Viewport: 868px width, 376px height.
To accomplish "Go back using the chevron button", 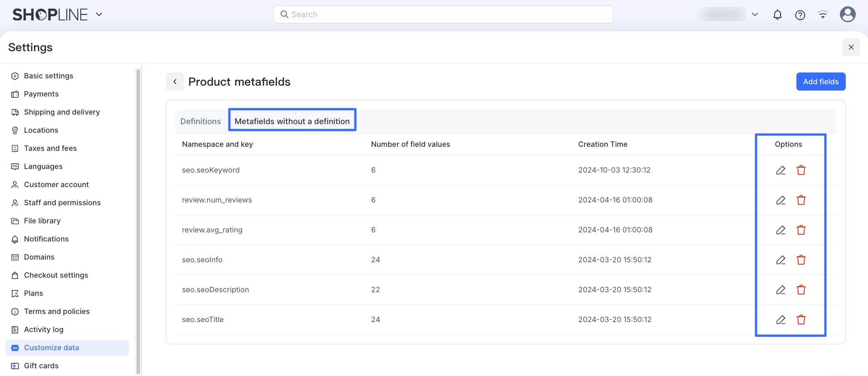I will [x=175, y=82].
